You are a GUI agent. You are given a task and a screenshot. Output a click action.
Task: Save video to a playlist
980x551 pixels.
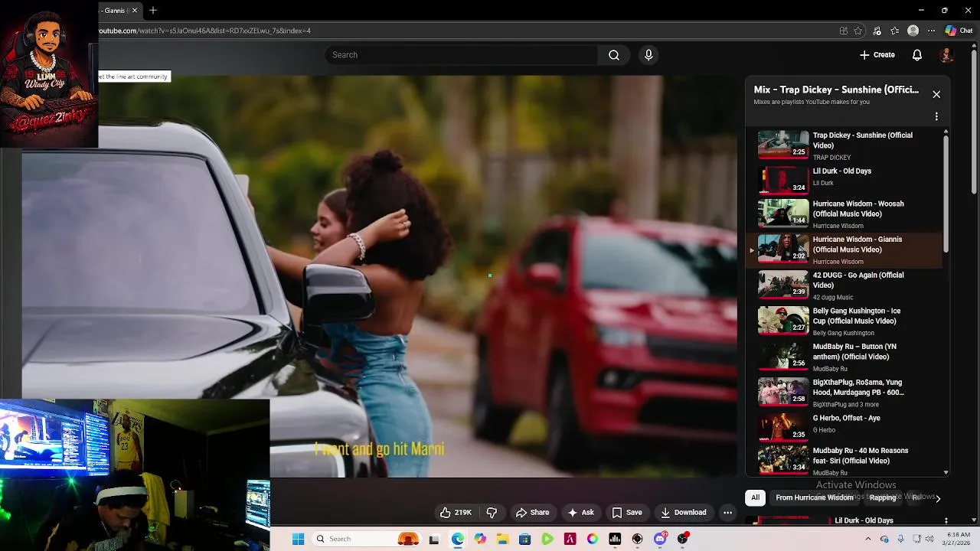coord(626,513)
